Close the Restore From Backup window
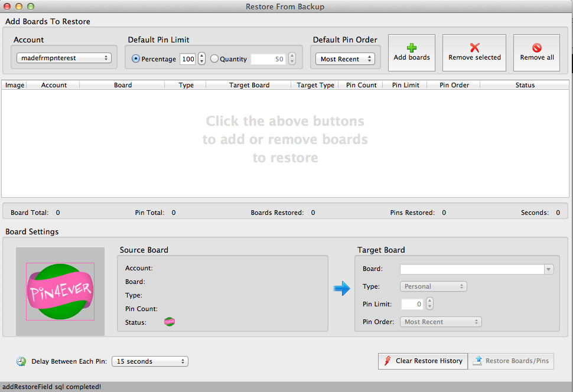This screenshot has width=573, height=392. click(x=7, y=6)
